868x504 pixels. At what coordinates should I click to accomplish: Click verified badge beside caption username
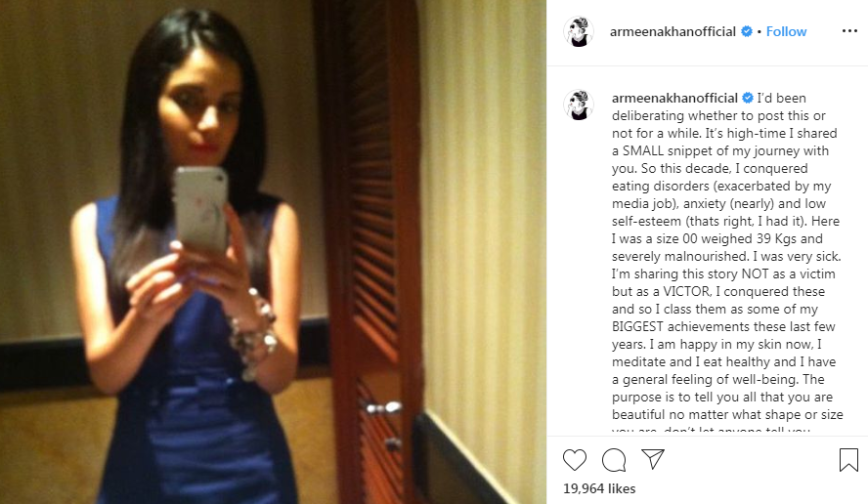pyautogui.click(x=748, y=98)
